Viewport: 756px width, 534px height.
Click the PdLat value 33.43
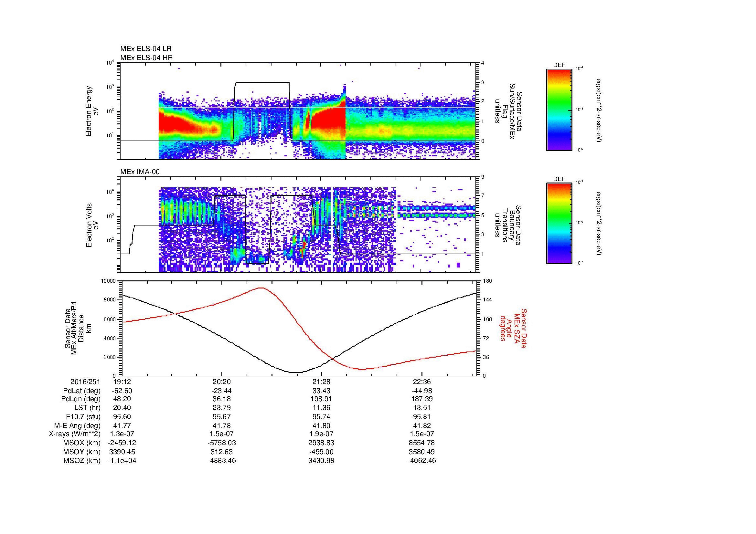[x=321, y=391]
